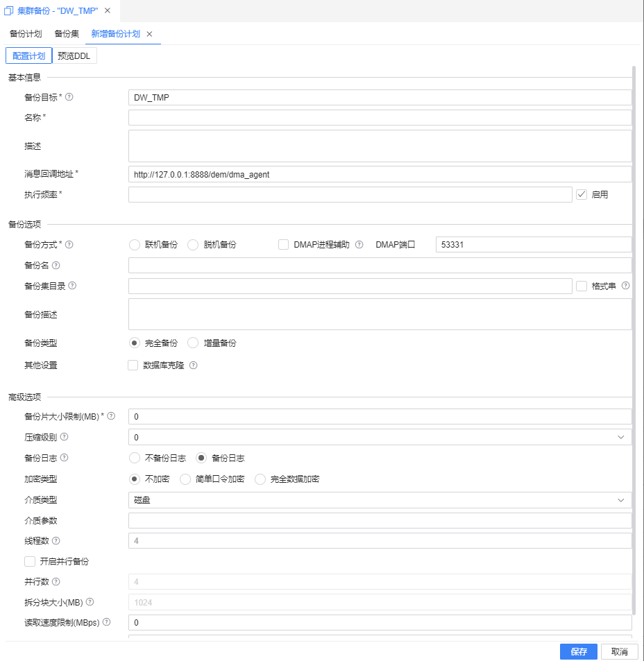Check the 格式串 checkbox
This screenshot has width=644, height=661.
[x=582, y=286]
